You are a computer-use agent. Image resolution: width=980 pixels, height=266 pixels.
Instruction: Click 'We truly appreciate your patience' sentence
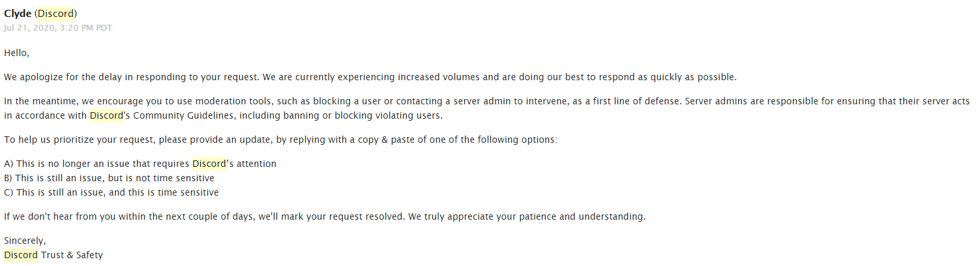pyautogui.click(x=527, y=216)
